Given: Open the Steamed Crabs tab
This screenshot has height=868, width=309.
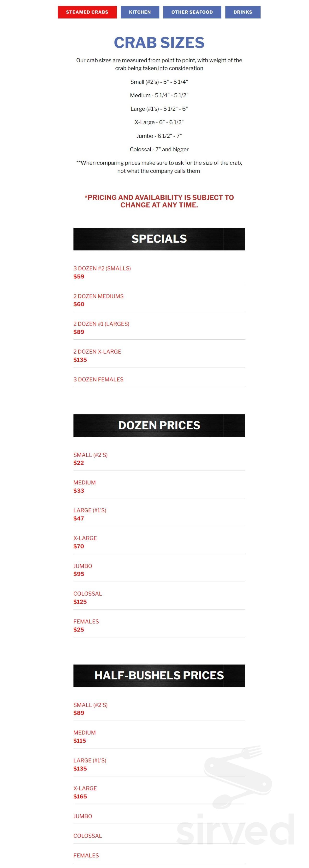Looking at the screenshot, I should [x=87, y=12].
